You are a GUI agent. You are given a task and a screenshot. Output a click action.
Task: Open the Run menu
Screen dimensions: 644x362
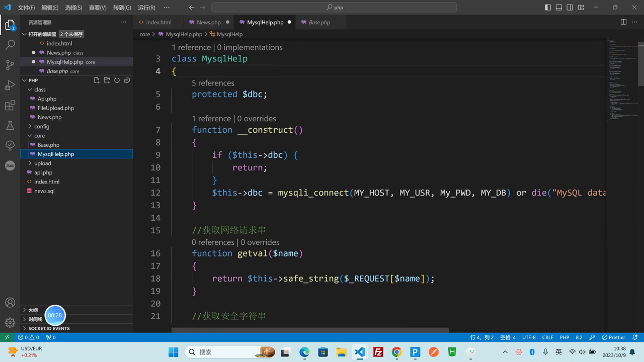click(146, 8)
